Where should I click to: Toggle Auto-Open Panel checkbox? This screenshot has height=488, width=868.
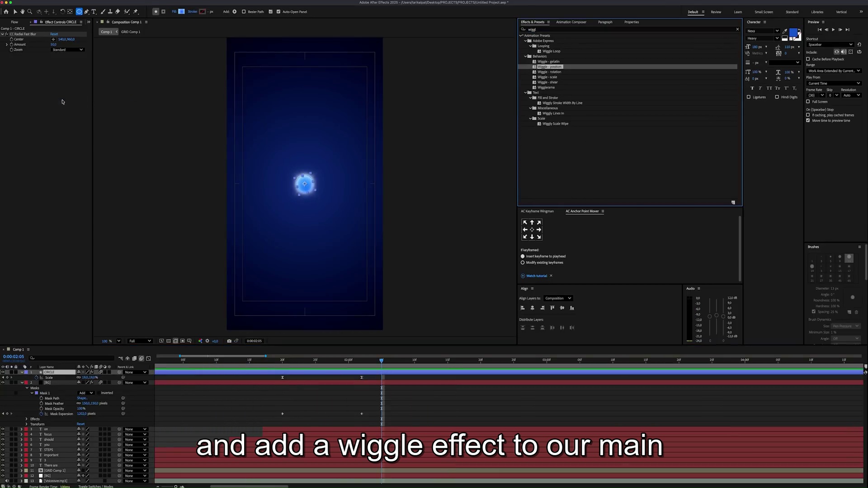pyautogui.click(x=278, y=12)
